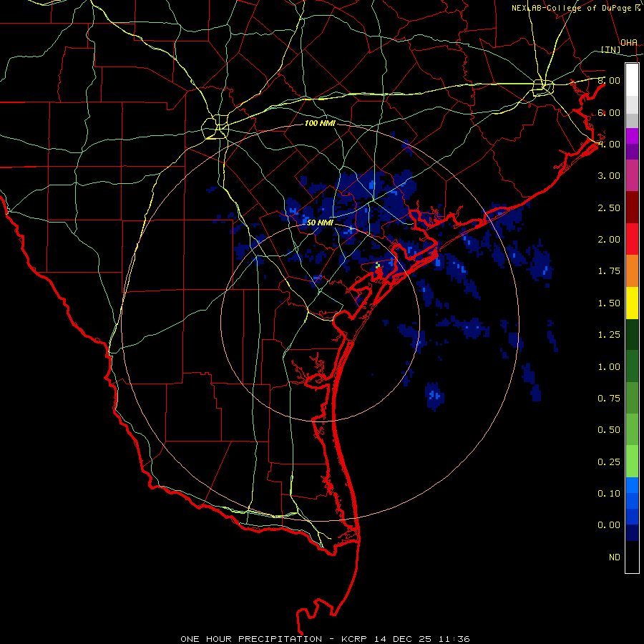644x644 pixels.
Task: Click the [IN] units label
Action: coord(611,49)
